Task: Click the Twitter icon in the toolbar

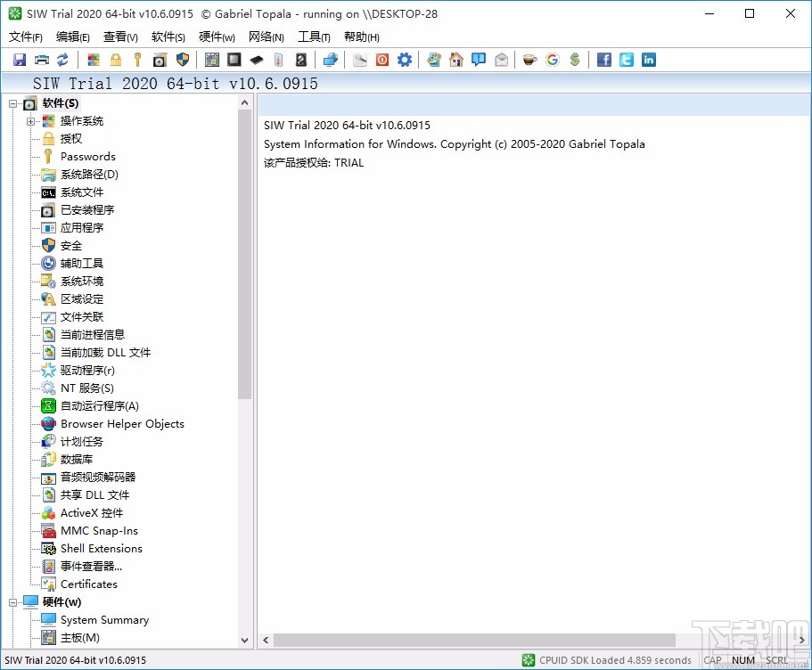Action: pos(625,59)
